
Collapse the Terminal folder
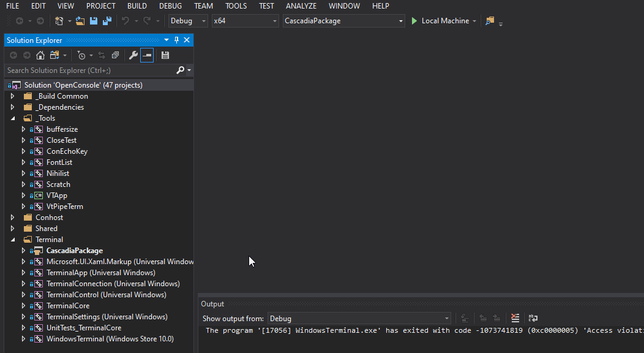pyautogui.click(x=12, y=240)
